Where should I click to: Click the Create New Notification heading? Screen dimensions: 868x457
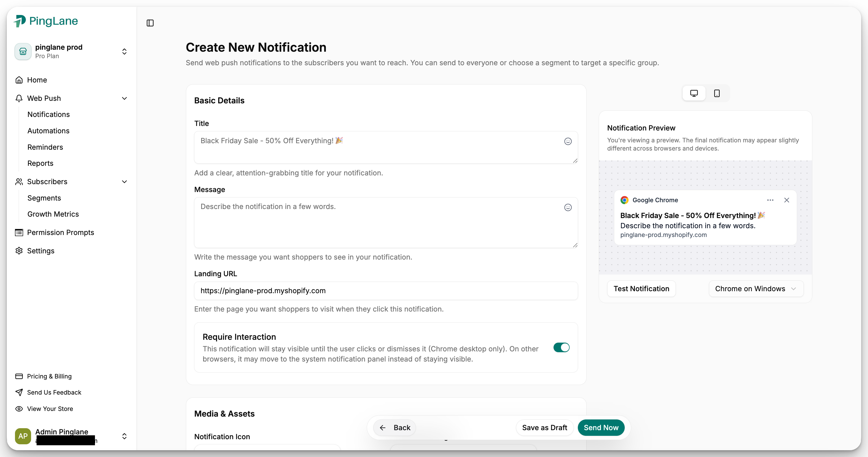click(256, 47)
